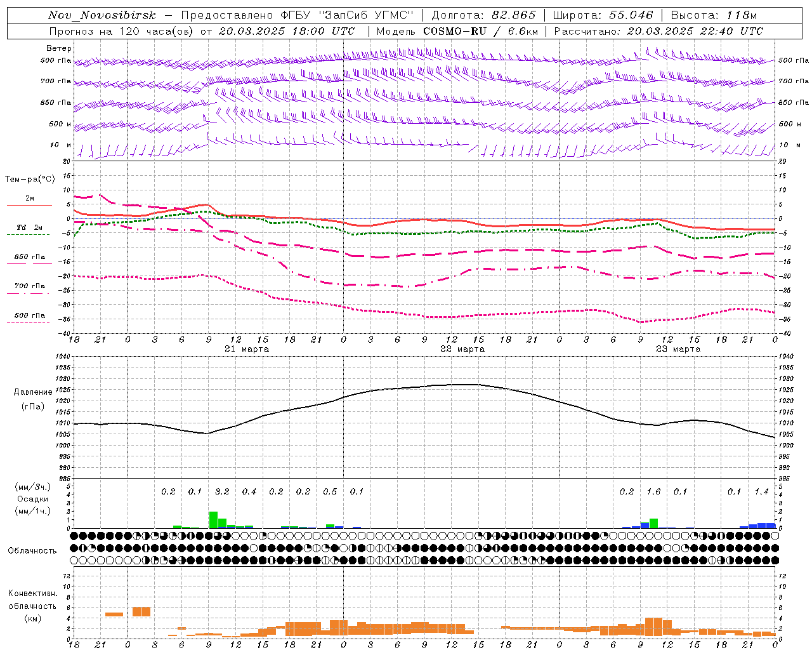Click the 1.4 precipitation total value
Viewport: 812px width, 650px height.
click(x=761, y=491)
